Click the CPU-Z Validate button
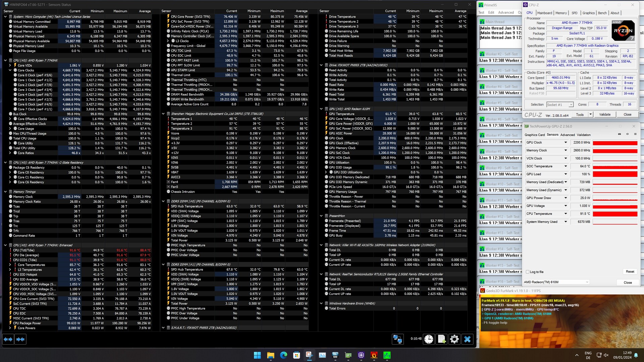644x362 pixels. coord(605,115)
